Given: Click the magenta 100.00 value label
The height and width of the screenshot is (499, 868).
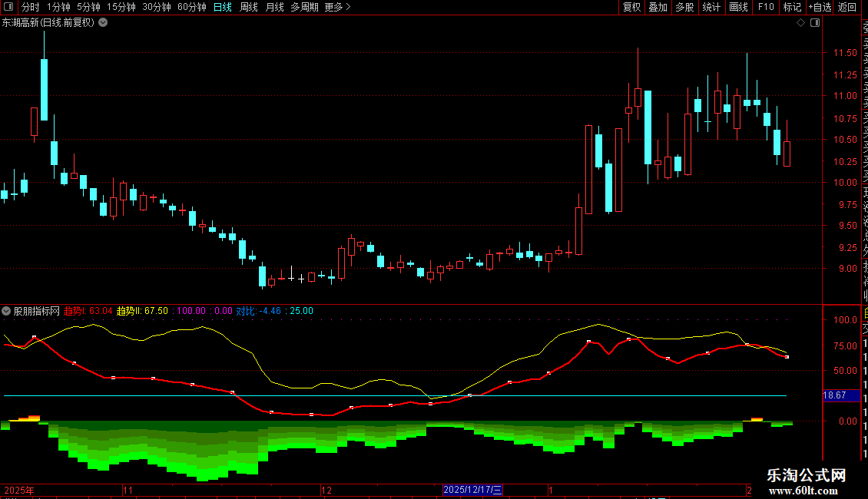Looking at the screenshot, I should coord(191,311).
